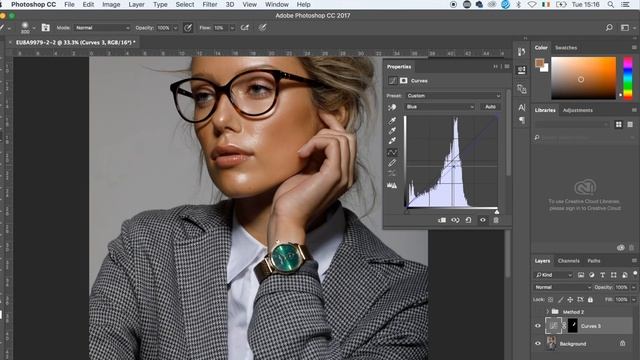This screenshot has width=640, height=360.
Task: Open the Window menu
Action: point(277,4)
